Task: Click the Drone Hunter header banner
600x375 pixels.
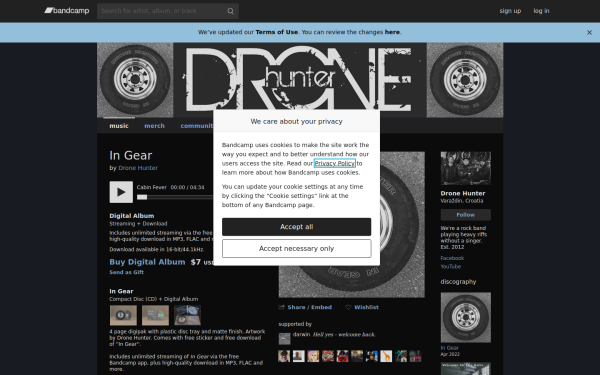Action: point(300,80)
